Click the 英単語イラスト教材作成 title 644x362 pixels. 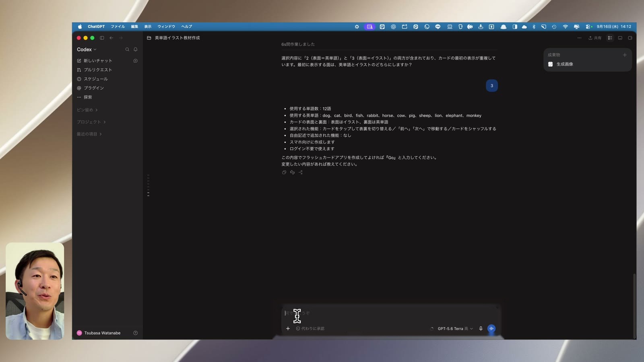point(177,38)
